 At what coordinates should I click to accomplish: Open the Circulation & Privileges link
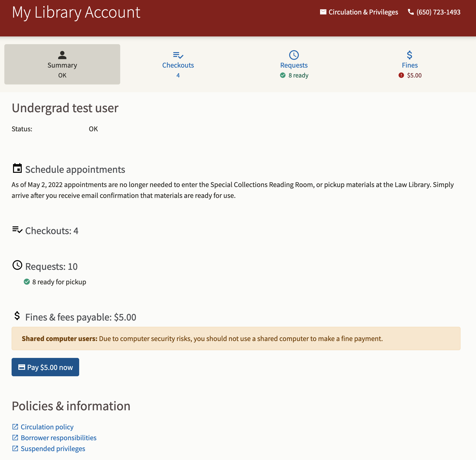pyautogui.click(x=363, y=12)
